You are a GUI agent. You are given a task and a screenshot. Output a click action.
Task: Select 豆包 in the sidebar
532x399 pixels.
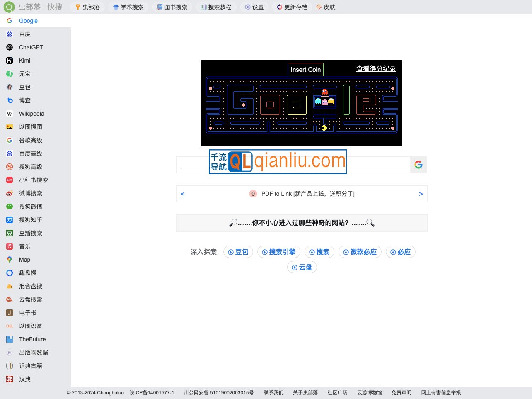tap(24, 87)
